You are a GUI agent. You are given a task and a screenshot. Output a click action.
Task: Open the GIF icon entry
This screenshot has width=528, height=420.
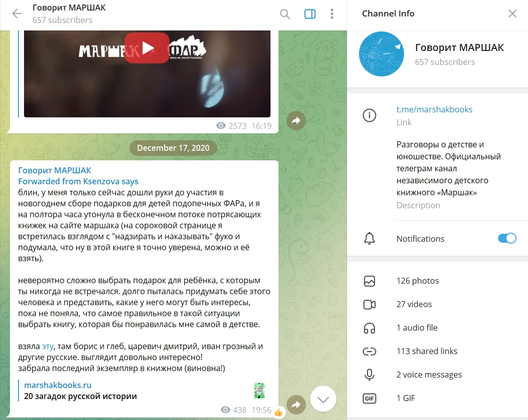pyautogui.click(x=369, y=399)
